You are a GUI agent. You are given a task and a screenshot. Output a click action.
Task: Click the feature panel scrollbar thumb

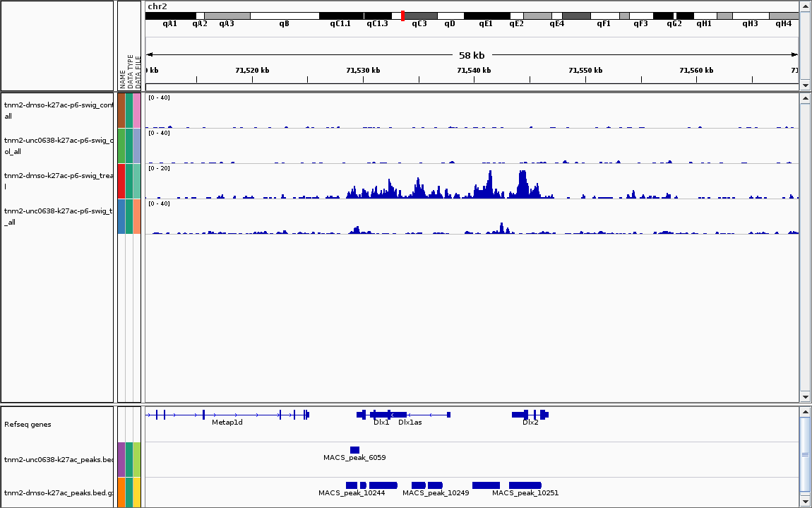point(805,452)
